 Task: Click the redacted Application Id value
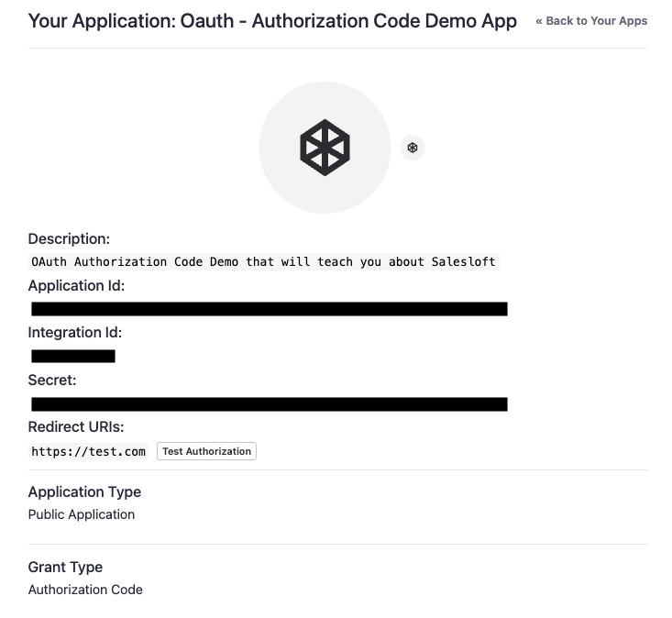click(269, 309)
